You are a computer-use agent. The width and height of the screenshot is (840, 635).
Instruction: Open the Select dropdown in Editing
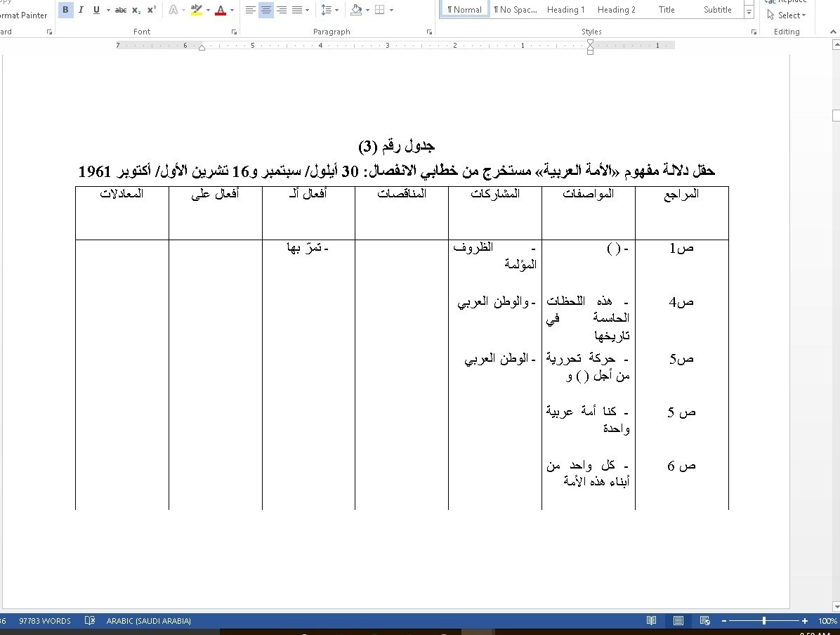click(x=787, y=15)
